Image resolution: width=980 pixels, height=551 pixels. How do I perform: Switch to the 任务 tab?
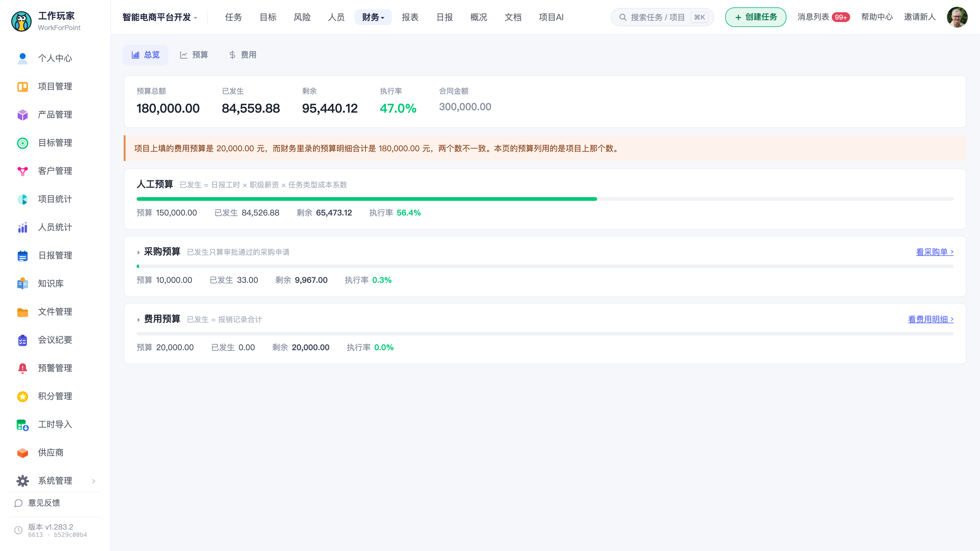point(233,17)
